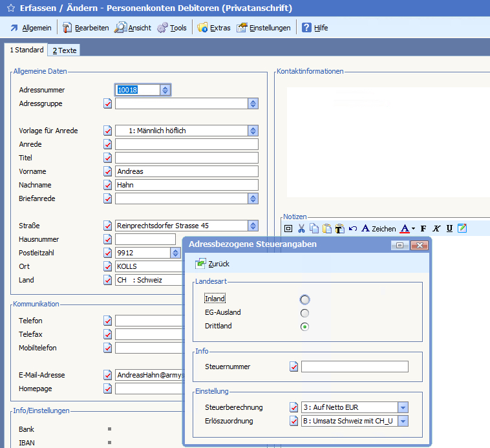Toggle underline U formatting in Notizen
The height and width of the screenshot is (448, 490).
pyautogui.click(x=449, y=228)
